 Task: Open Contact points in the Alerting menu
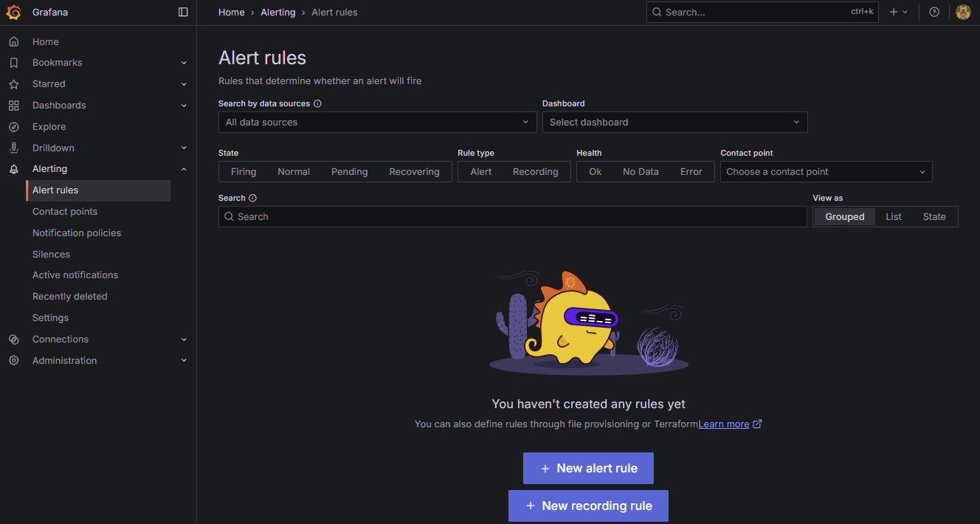coord(65,212)
